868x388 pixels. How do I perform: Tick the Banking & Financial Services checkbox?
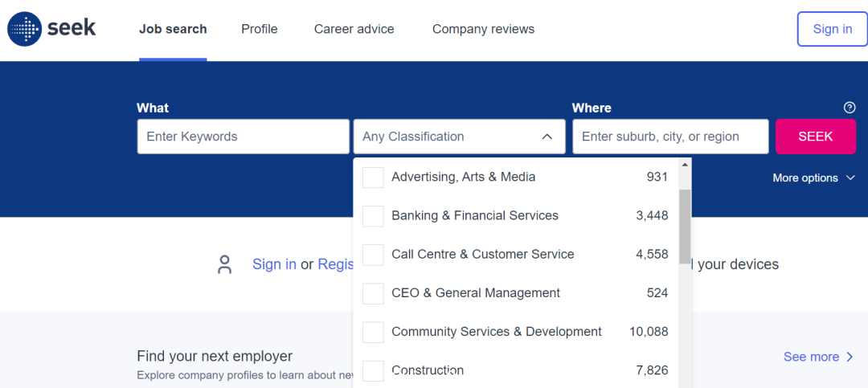tap(373, 216)
